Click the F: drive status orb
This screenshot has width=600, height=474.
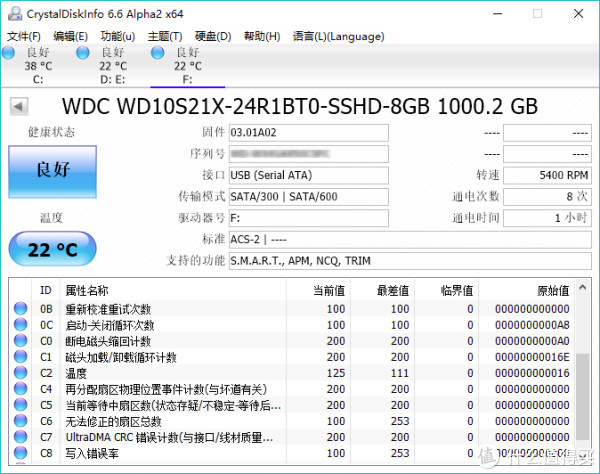coord(157,52)
